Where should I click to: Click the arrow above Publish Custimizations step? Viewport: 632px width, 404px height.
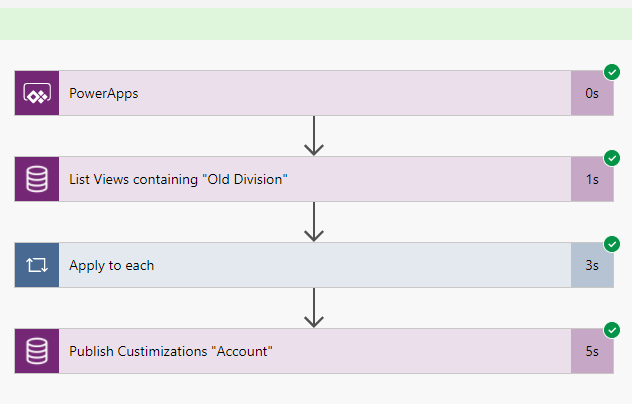[314, 309]
